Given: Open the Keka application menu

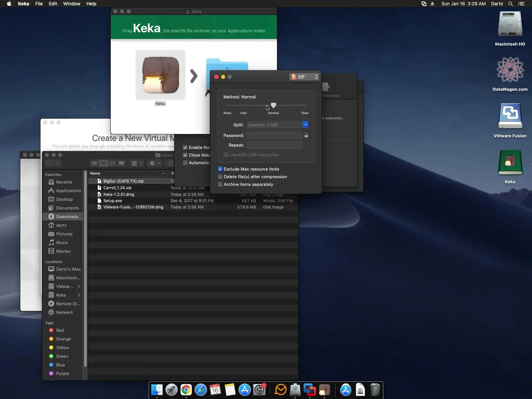Looking at the screenshot, I should point(23,4).
